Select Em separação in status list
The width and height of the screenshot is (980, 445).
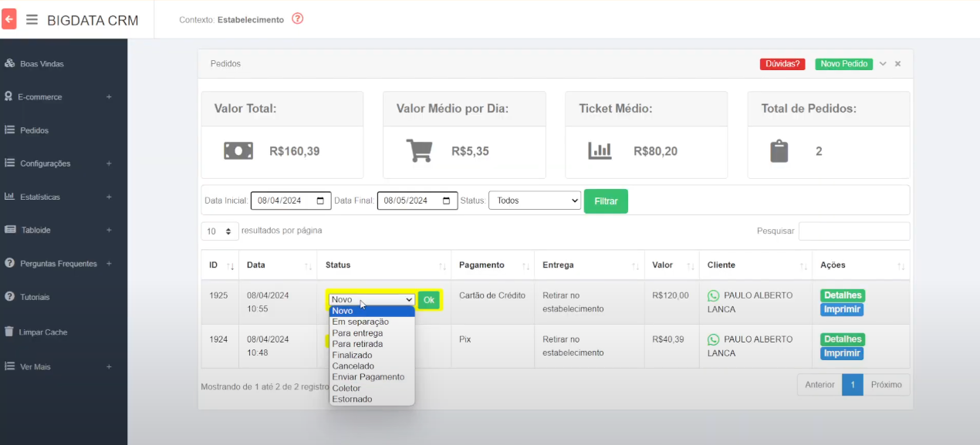[x=372, y=322]
